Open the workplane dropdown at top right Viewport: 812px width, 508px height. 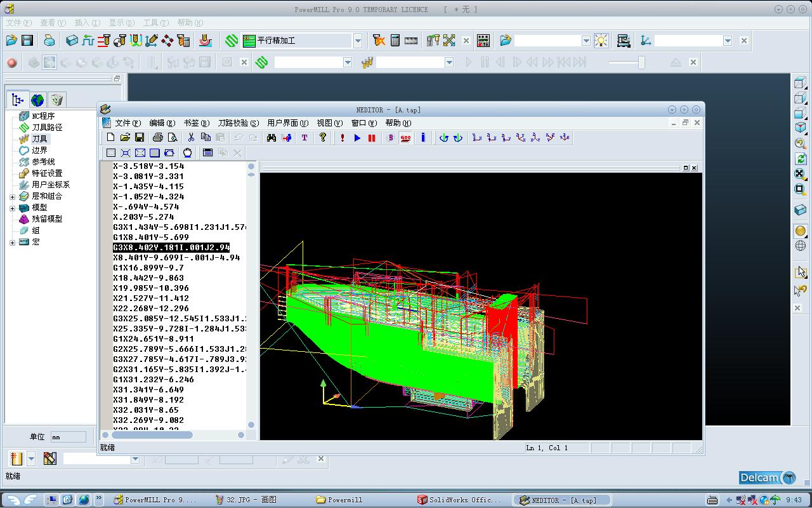tap(728, 41)
